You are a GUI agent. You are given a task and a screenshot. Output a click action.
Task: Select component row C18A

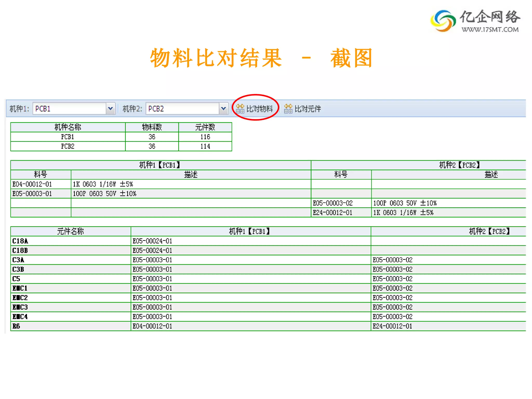tap(268, 241)
